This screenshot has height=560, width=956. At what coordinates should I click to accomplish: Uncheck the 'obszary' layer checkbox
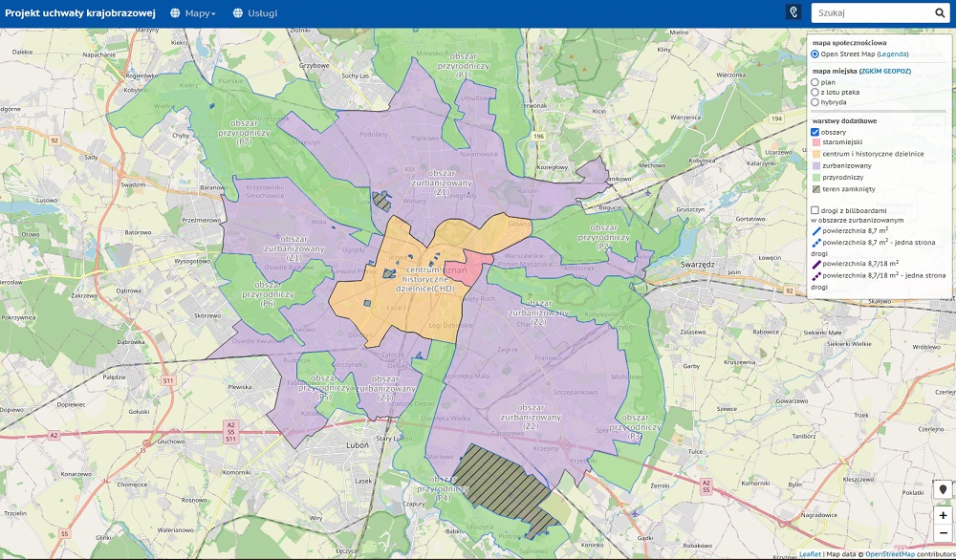pos(815,132)
